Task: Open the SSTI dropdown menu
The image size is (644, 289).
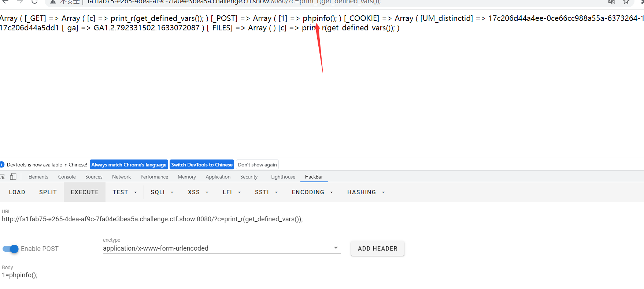Action: 266,192
